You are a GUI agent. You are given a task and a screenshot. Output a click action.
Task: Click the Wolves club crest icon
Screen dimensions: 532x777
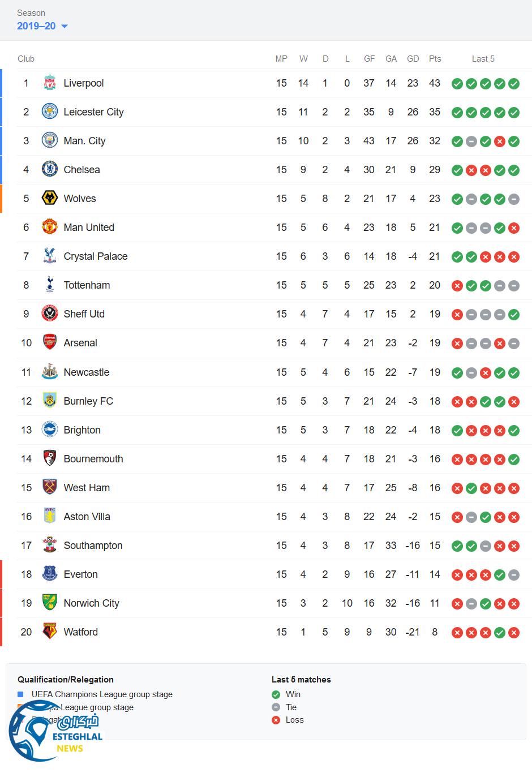[x=50, y=199]
